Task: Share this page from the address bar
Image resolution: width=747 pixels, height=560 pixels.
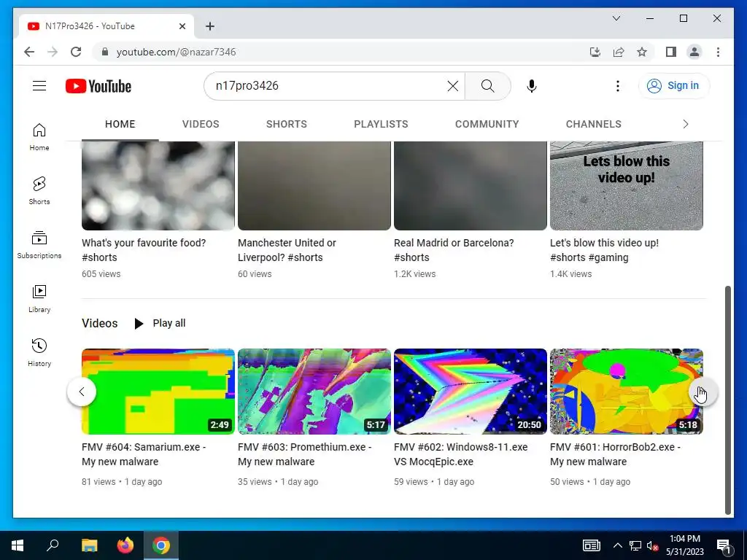Action: (x=619, y=52)
